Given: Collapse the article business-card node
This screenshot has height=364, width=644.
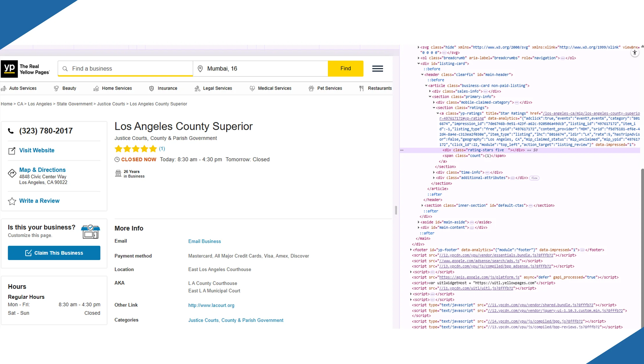Looking at the screenshot, I should (x=426, y=86).
